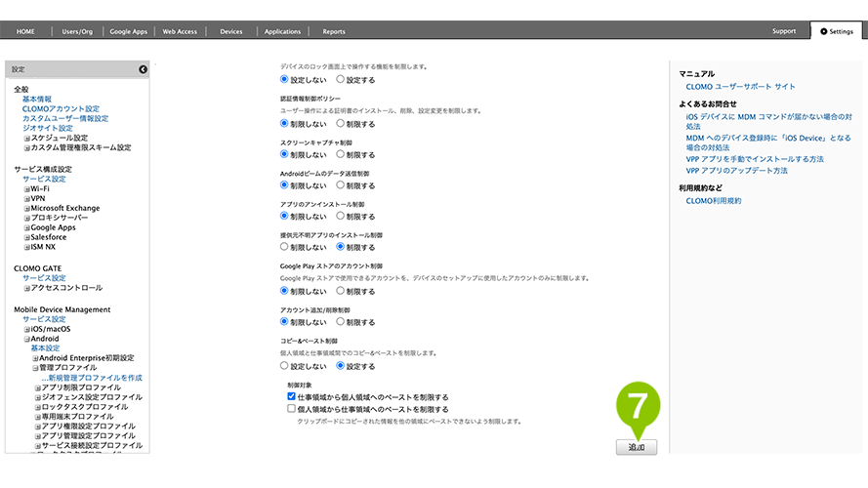The image size is (868, 488).
Task: Open サービス設定 under サービス構成設定
Action: pyautogui.click(x=44, y=179)
